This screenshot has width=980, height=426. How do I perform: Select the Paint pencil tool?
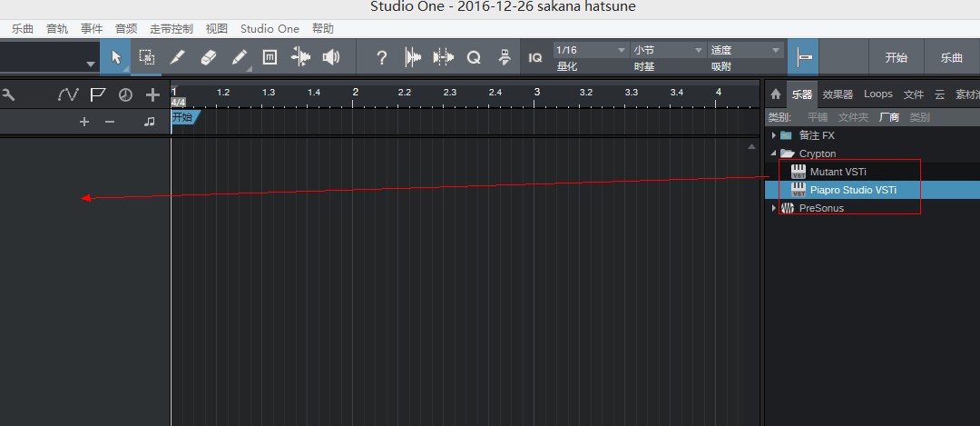(x=239, y=57)
